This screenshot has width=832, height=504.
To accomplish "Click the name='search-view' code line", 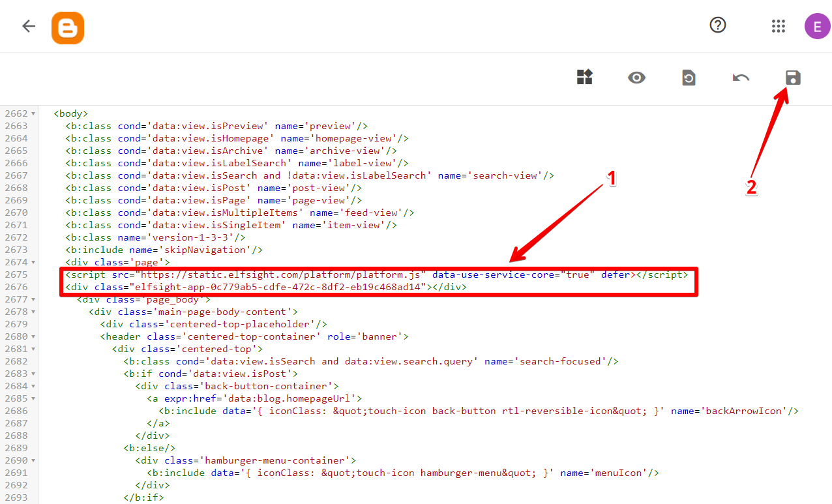I will (x=310, y=175).
